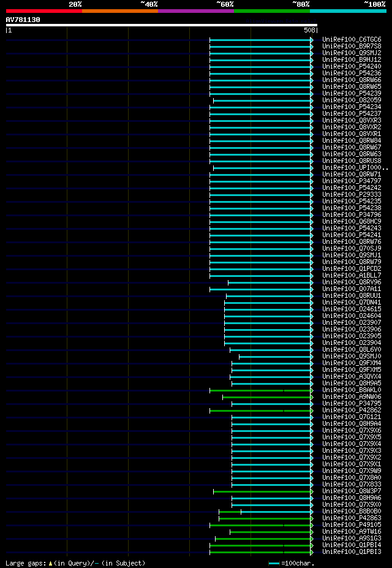
Task: Click the cyan ~100% identity legend segment
Action: click(x=348, y=11)
